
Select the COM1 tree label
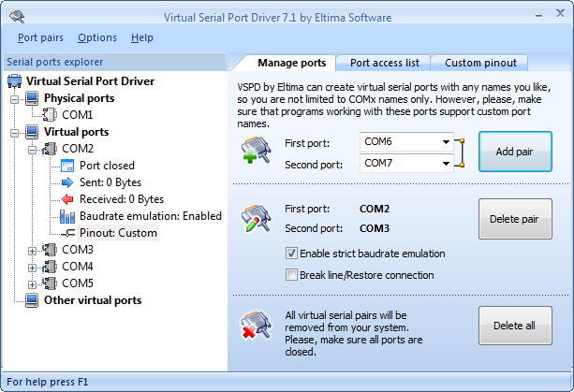click(x=77, y=115)
